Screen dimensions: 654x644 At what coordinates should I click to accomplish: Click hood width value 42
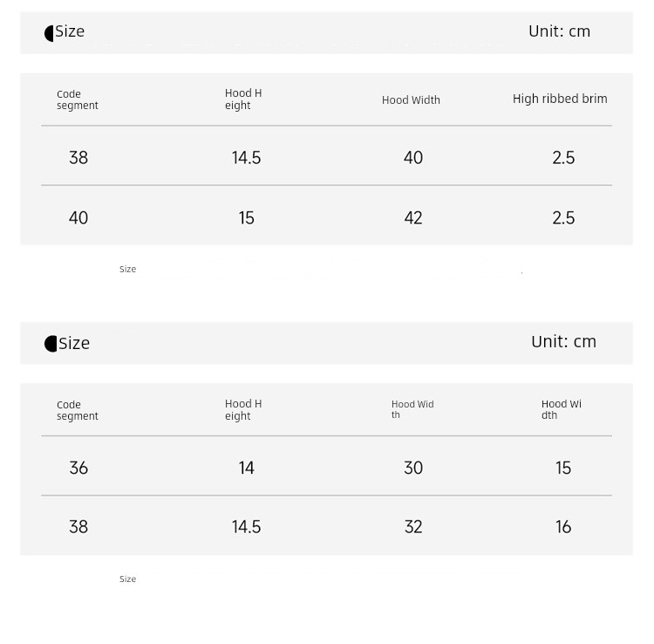click(413, 218)
